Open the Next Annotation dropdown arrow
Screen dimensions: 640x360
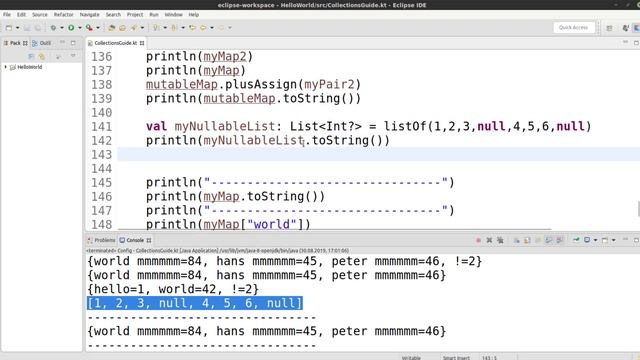(x=165, y=28)
